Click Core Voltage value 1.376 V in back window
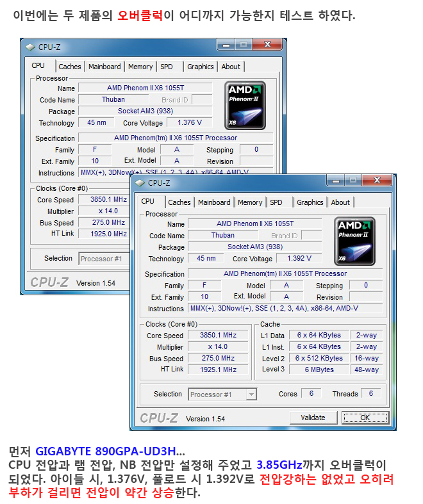The width and height of the screenshot is (423, 504). tap(190, 123)
